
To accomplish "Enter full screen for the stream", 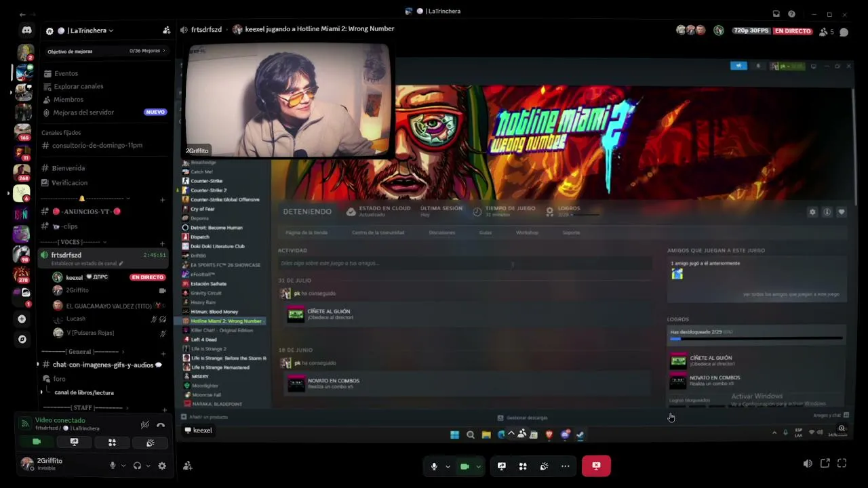I will [842, 464].
